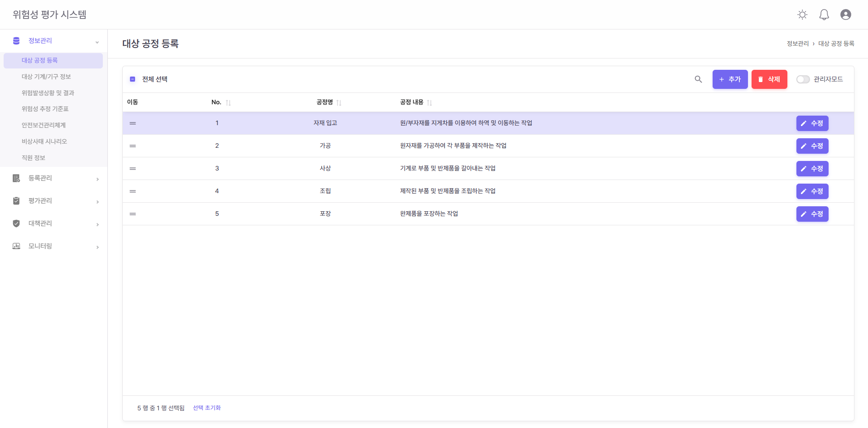Enable the 관리자모드 switch
Viewport: 868px width, 428px height.
(x=803, y=79)
